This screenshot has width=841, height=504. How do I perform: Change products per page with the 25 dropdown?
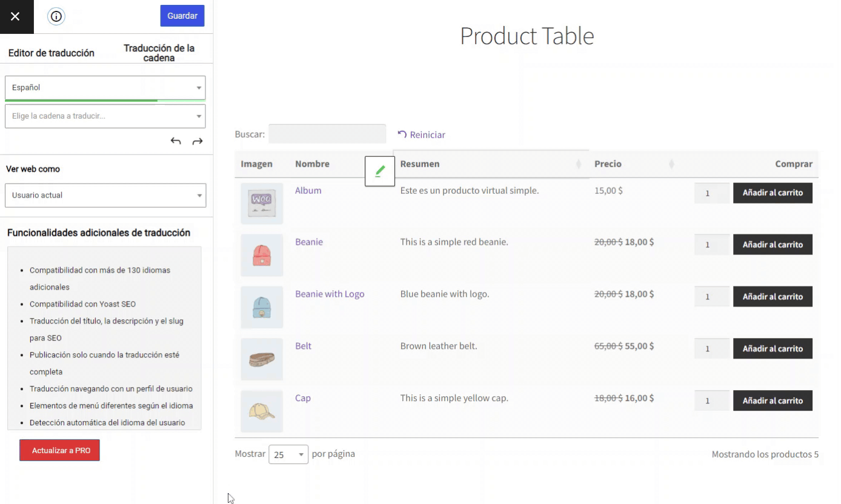(288, 454)
